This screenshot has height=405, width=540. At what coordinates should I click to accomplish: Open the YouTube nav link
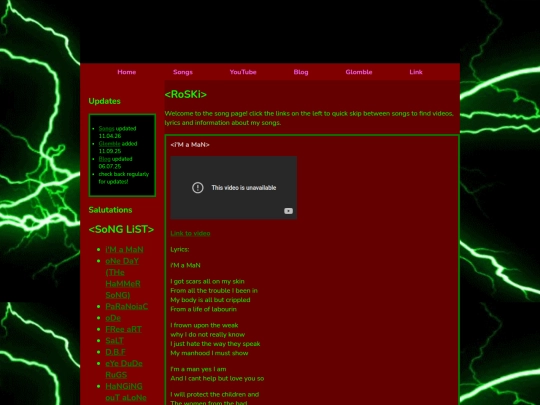click(x=243, y=72)
